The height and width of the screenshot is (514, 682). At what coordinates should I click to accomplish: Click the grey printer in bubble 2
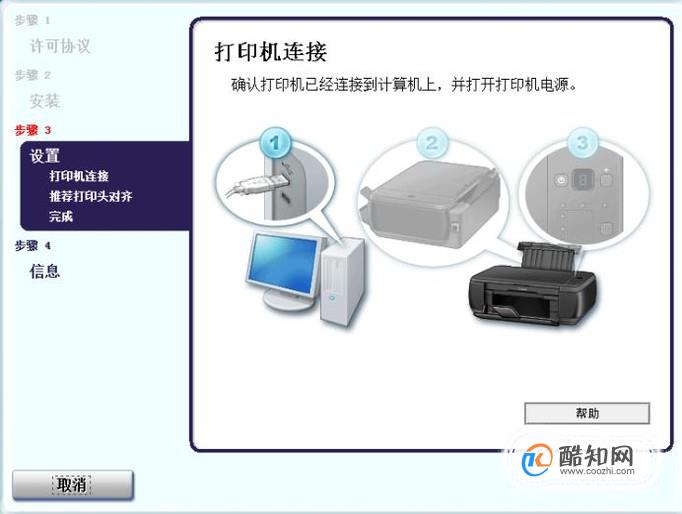431,203
